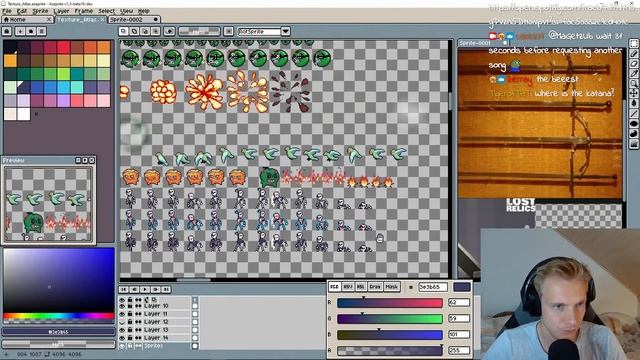This screenshot has height=360, width=640.
Task: Hide Layer 10 with eye icon
Action: (122, 306)
